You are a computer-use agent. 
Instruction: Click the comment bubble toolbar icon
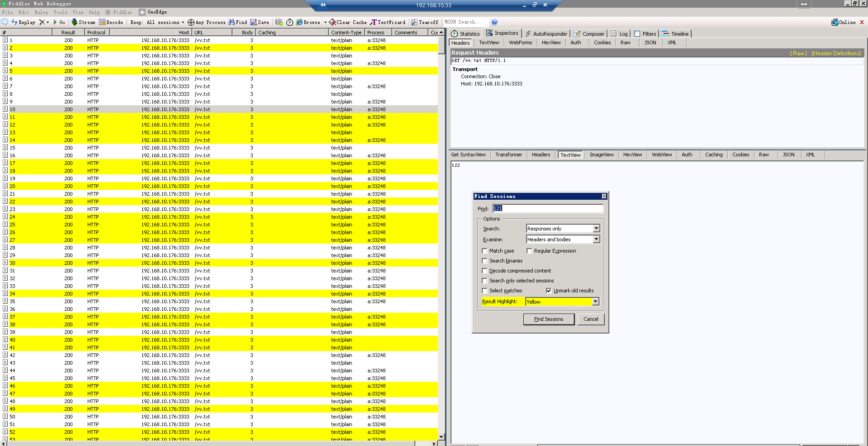pyautogui.click(x=5, y=22)
